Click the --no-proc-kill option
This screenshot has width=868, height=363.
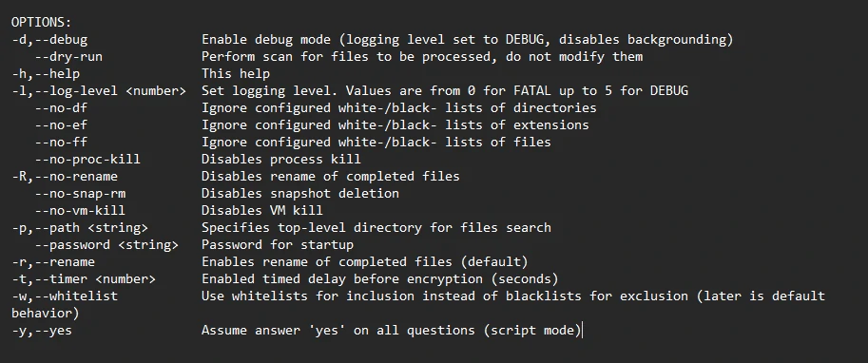(87, 160)
